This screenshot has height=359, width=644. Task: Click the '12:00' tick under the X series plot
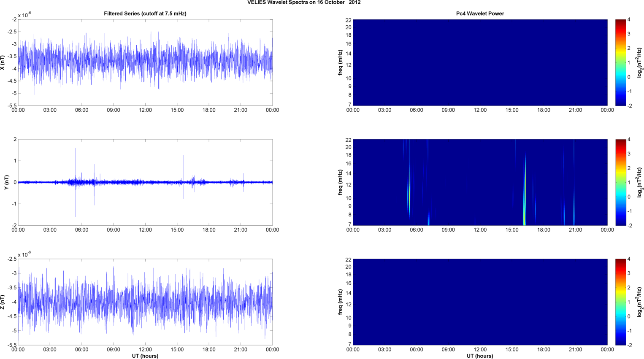[x=145, y=110]
